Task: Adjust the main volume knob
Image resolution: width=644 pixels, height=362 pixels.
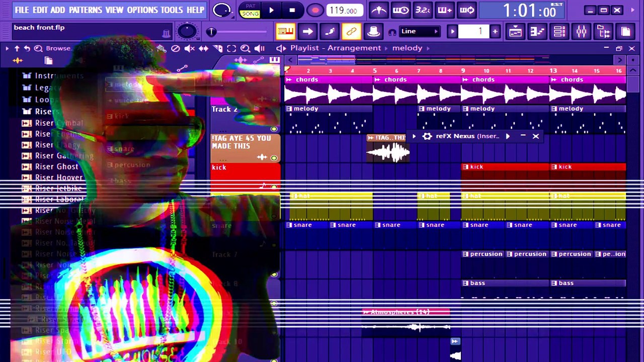Action: (222, 10)
